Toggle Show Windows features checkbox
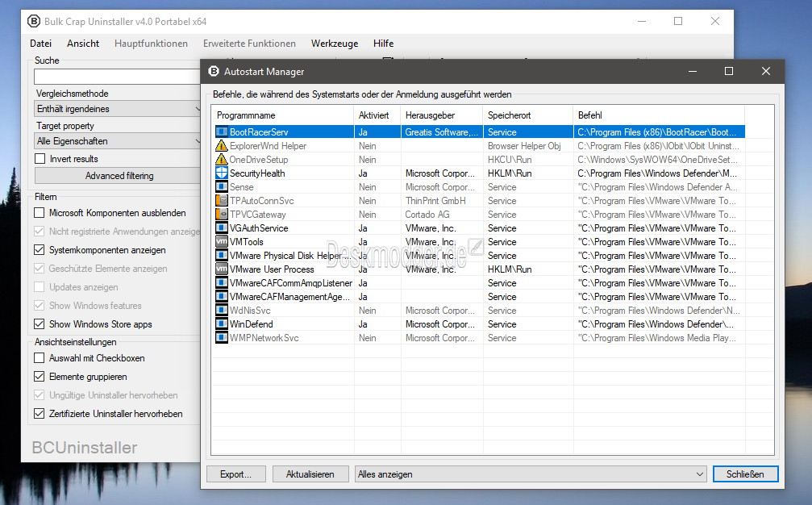Viewport: 812px width, 505px height. coord(39,306)
